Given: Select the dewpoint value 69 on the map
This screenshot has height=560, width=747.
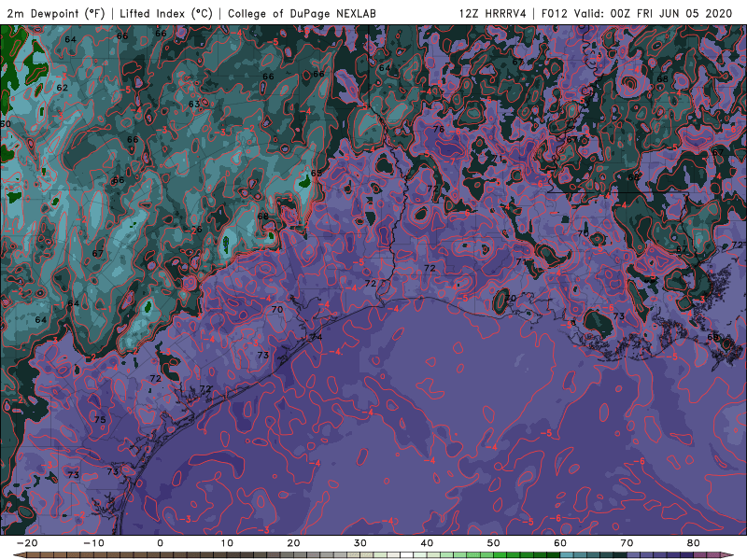Looking at the screenshot, I should (x=712, y=337).
